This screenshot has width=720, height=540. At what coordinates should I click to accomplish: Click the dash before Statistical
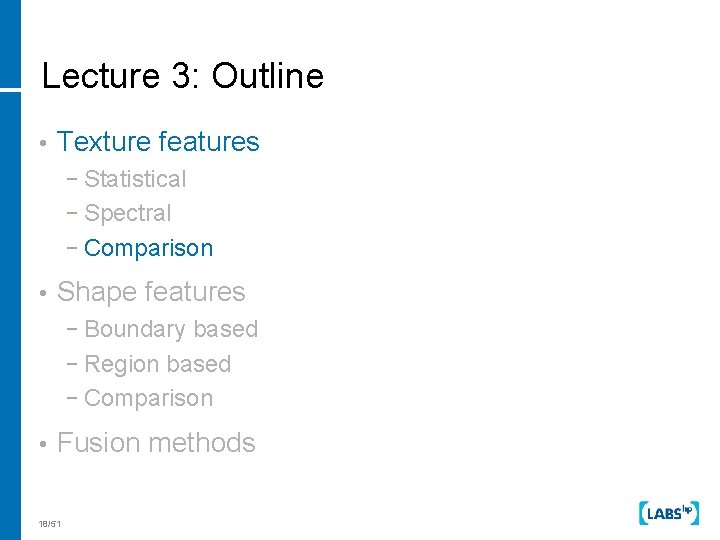click(76, 180)
